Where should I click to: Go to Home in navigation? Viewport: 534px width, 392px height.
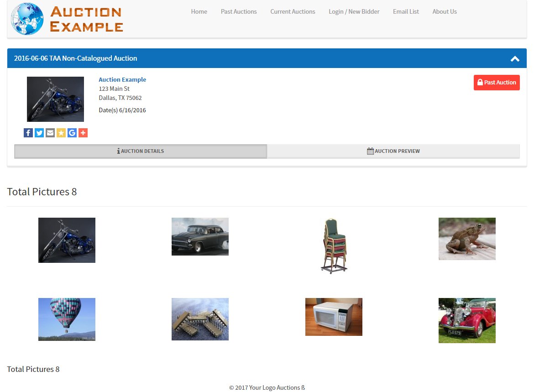199,11
